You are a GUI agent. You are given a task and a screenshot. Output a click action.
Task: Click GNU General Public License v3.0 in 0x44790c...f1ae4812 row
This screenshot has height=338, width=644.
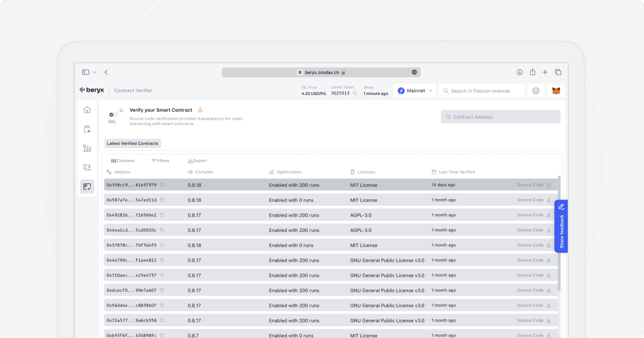(387, 260)
